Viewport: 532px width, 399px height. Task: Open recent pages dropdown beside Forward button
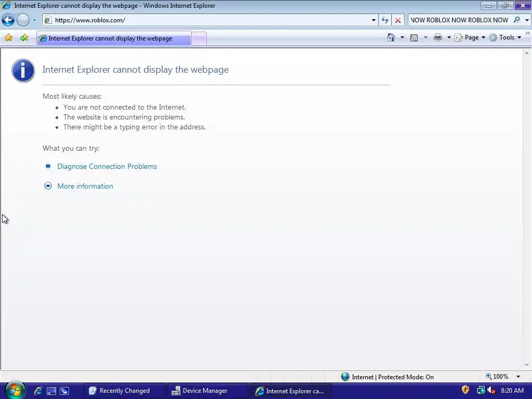click(x=34, y=20)
